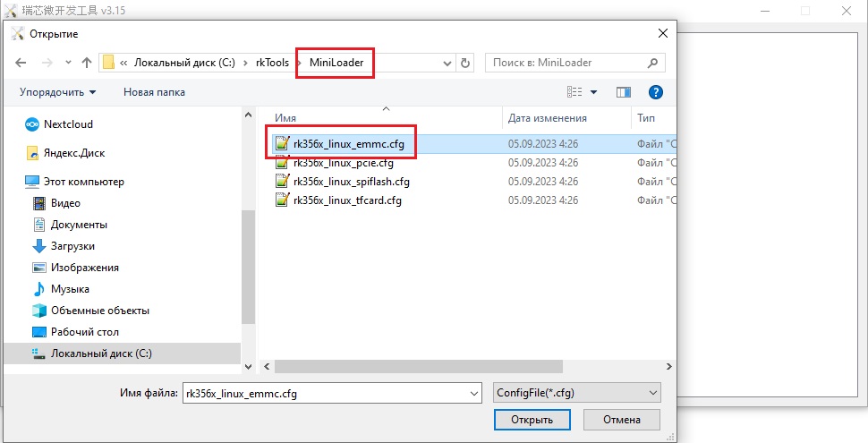
Task: Click the file list horizontal scrollbar thumb
Action: tap(419, 367)
